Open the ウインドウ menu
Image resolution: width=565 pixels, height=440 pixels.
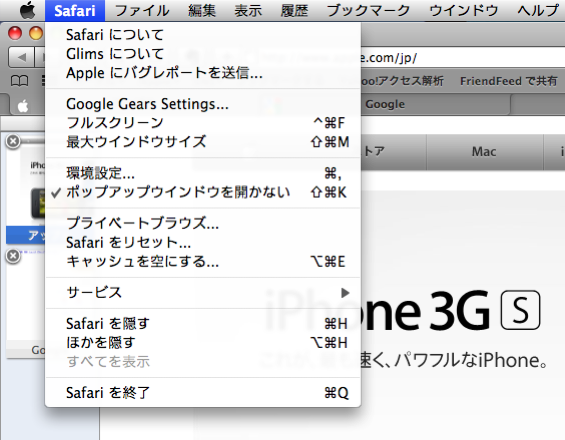pos(464,11)
